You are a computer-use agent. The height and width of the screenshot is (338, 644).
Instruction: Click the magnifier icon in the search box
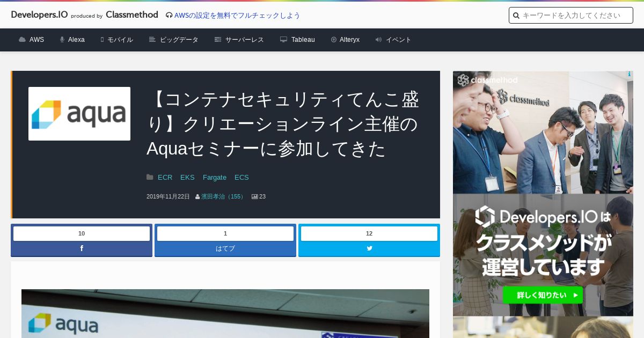pos(516,16)
